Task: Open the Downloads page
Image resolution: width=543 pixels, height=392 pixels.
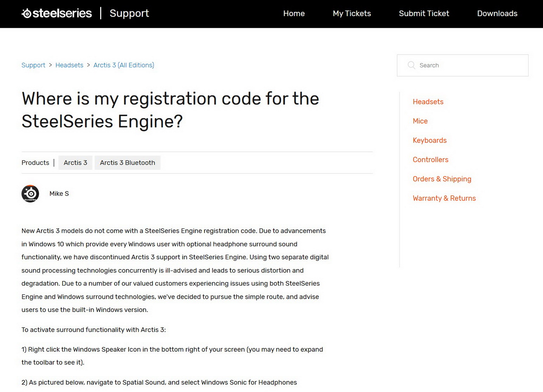Action: 497,14
